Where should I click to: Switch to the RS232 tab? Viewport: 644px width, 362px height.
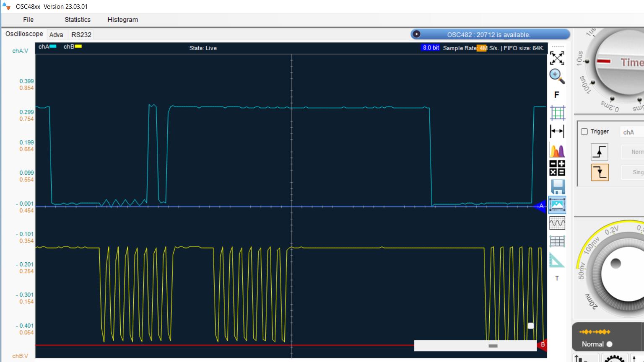click(x=81, y=35)
